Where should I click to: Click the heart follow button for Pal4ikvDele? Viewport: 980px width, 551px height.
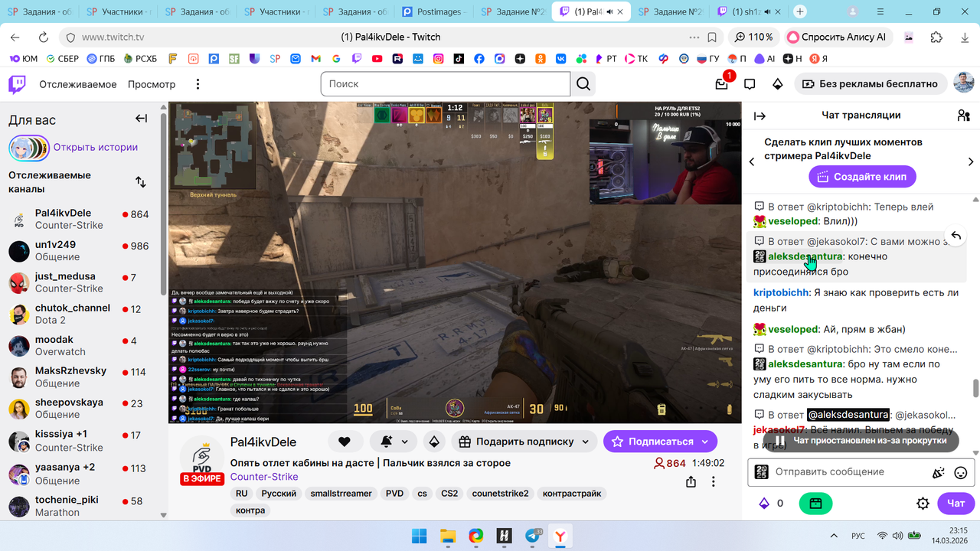[345, 442]
